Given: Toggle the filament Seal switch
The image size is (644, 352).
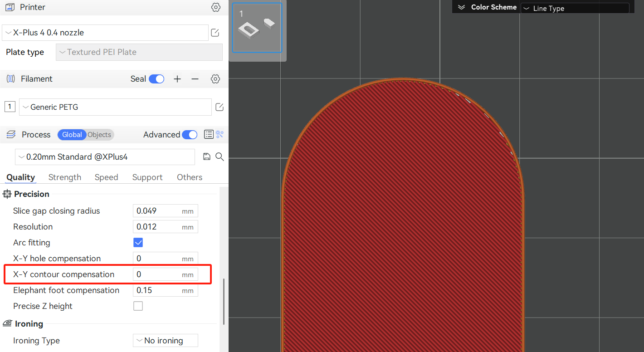Looking at the screenshot, I should pos(156,79).
